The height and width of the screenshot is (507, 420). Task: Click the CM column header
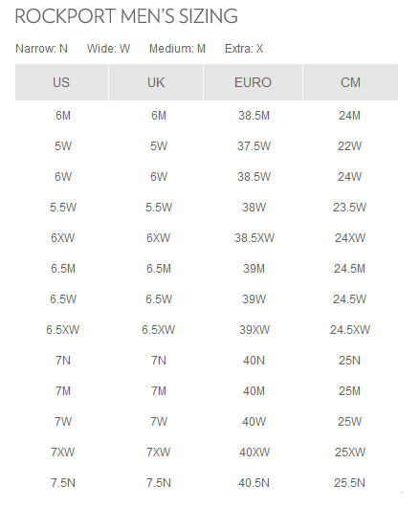coord(350,82)
